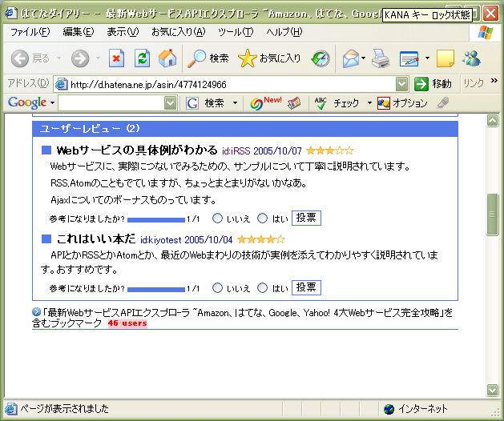
Task: Click into the Google toolbar search field
Action: (x=111, y=103)
